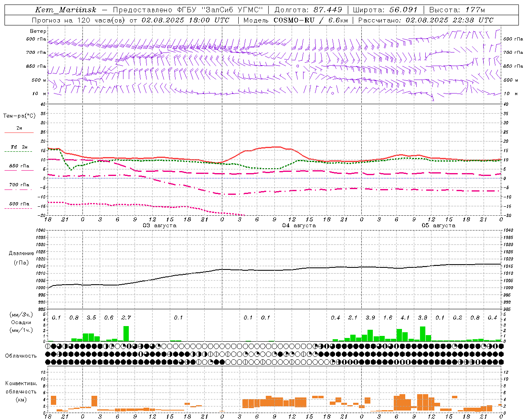Click the 'ЗапСиб УГМС' provider text

tap(233, 10)
